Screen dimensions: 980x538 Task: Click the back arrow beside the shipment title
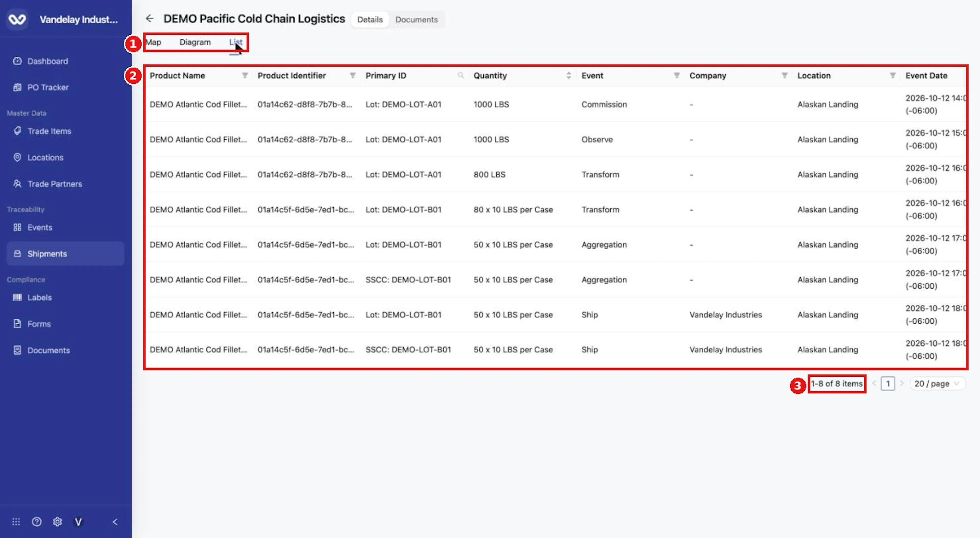[x=150, y=18]
